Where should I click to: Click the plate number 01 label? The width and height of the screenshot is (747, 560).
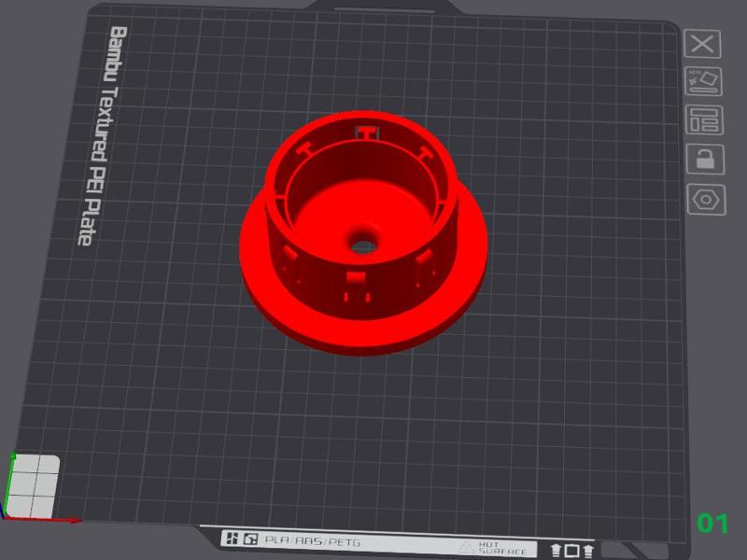point(712,524)
